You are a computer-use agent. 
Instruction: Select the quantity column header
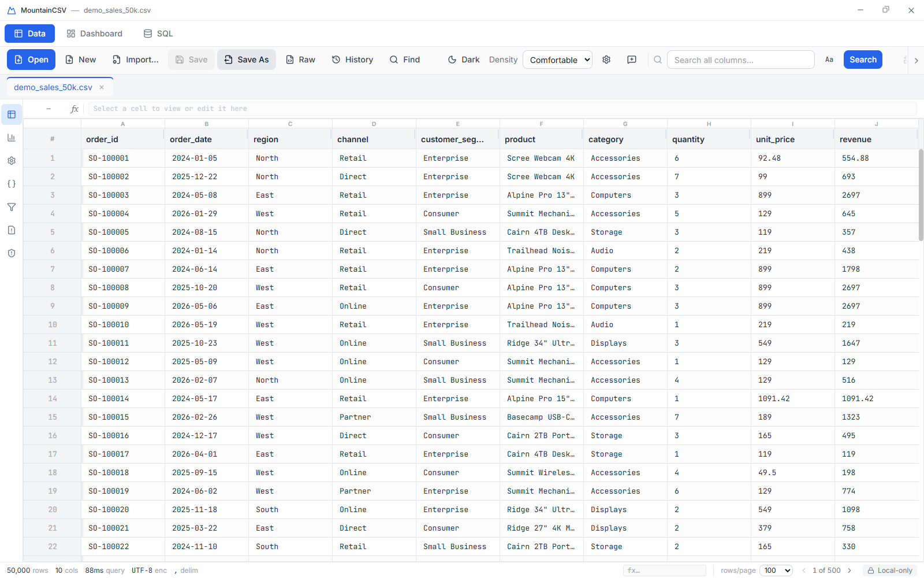pyautogui.click(x=709, y=139)
